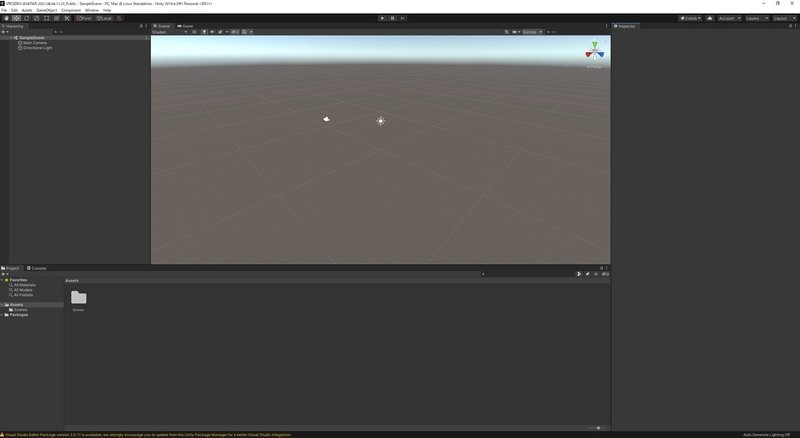Screen dimensions: 800x438
Task: Search by asset label icon
Action: pyautogui.click(x=587, y=274)
